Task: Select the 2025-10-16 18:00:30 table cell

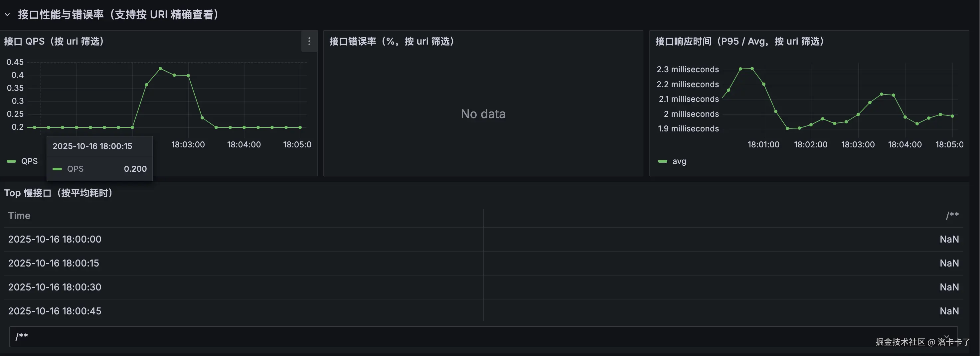Action: [x=55, y=287]
